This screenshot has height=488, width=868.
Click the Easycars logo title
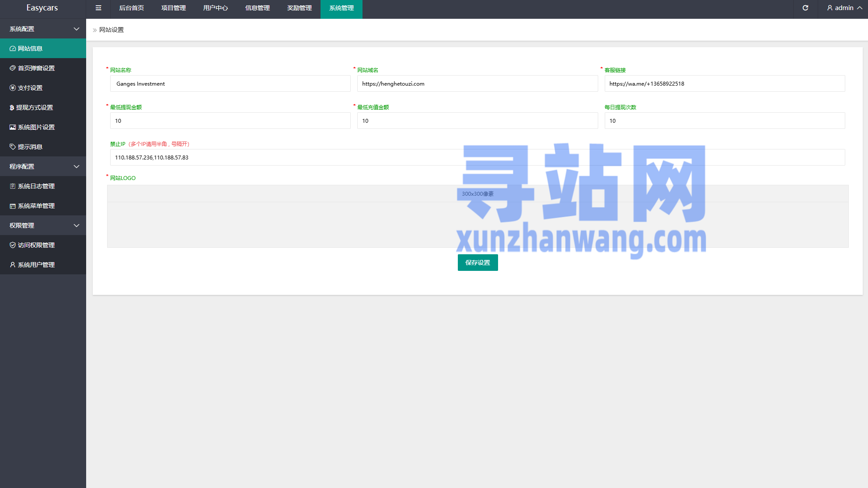click(42, 8)
